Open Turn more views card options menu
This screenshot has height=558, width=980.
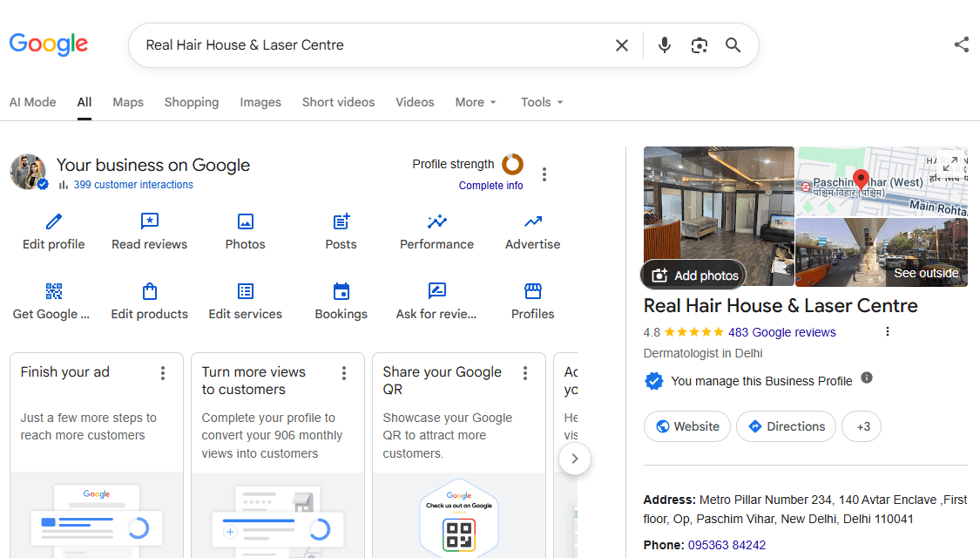[x=344, y=373]
